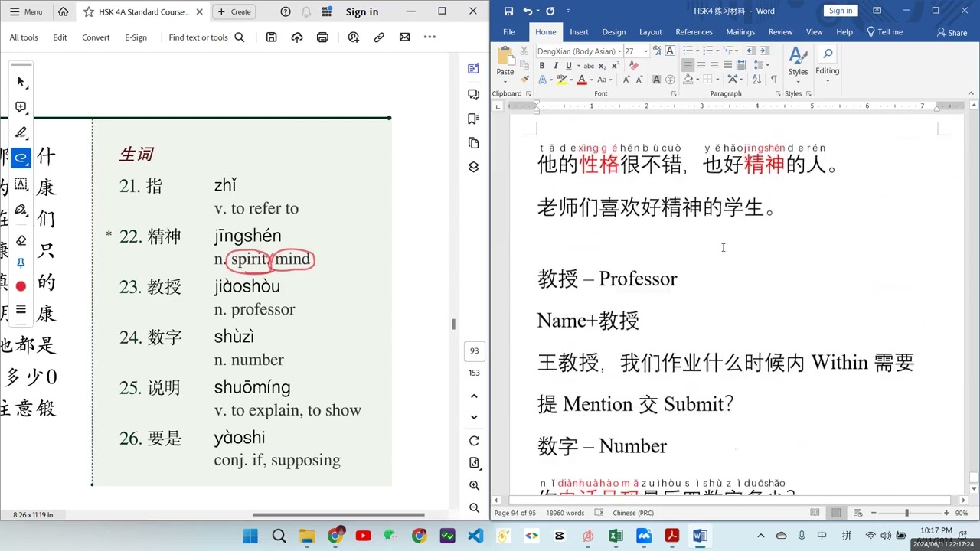Open text highlight color dropdown arrow

(571, 80)
